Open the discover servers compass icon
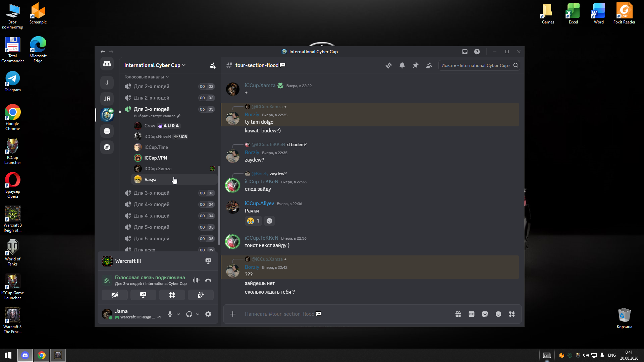 pyautogui.click(x=107, y=147)
